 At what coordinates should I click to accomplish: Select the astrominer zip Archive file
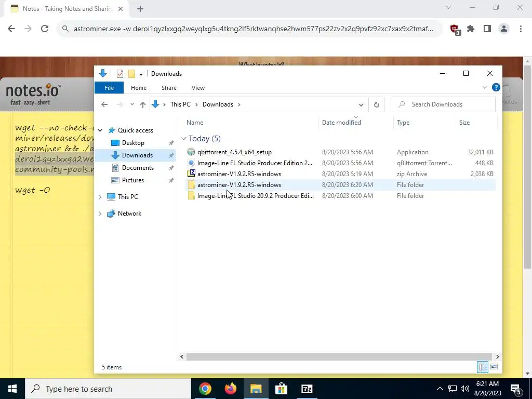340,174
